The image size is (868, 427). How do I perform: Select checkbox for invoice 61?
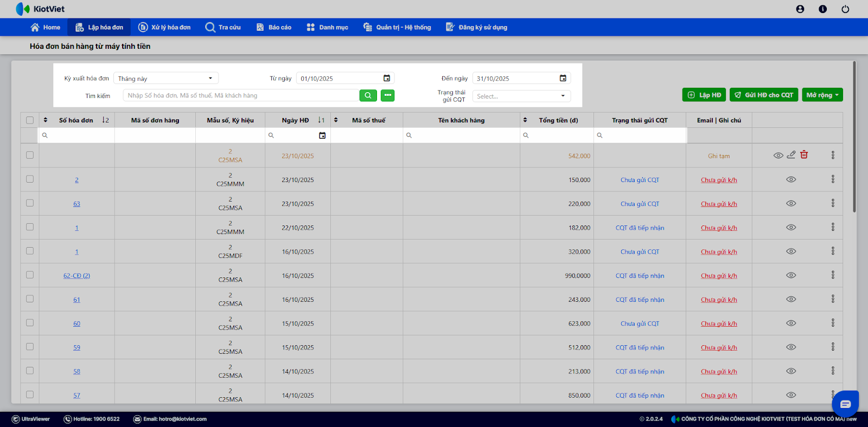coord(30,299)
